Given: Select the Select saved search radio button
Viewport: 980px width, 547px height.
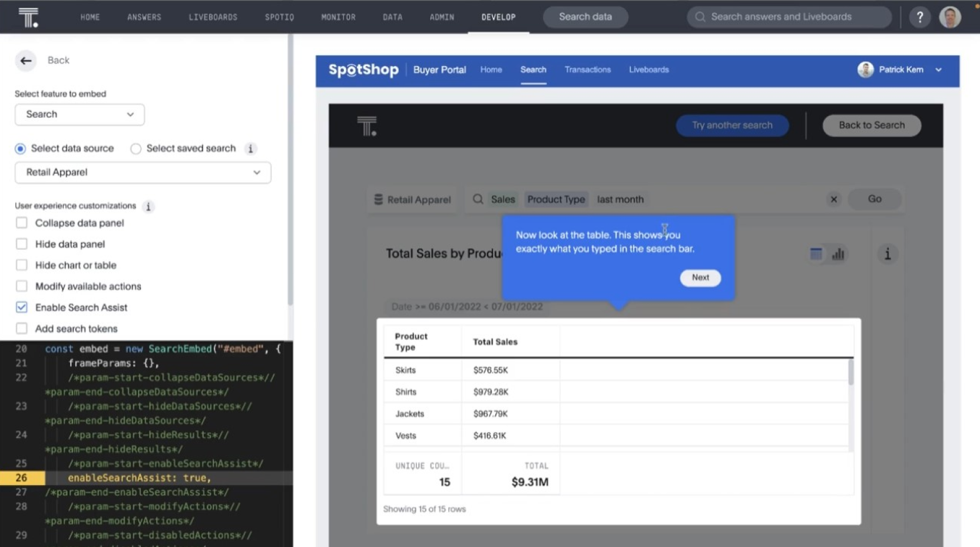Looking at the screenshot, I should pos(135,149).
